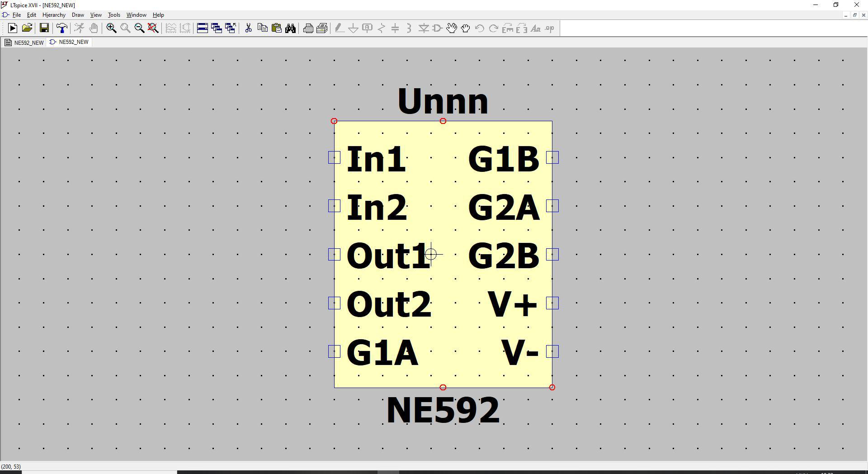Cascade windows using the toolbar icon
This screenshot has width=868, height=474.
pos(217,28)
